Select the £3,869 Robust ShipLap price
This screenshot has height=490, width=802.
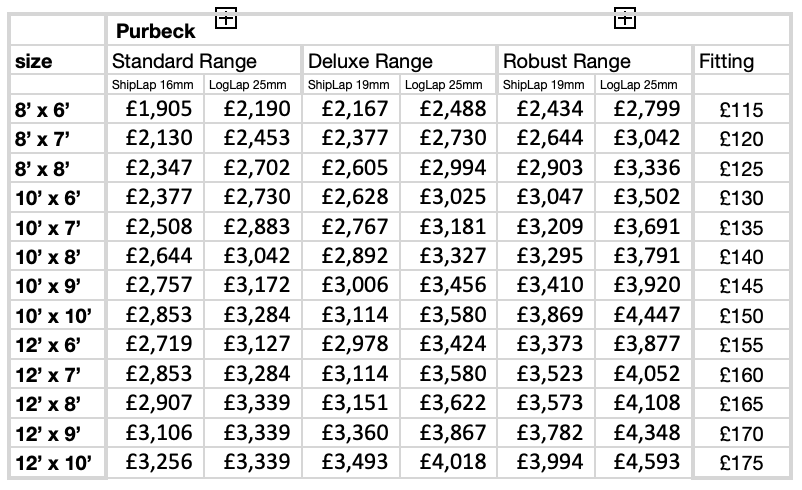[548, 317]
